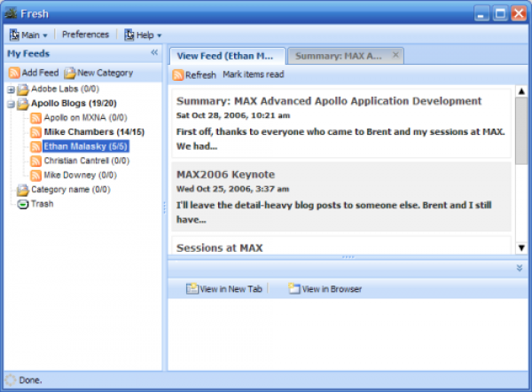The image size is (532, 392).
Task: Select Mike Downey (0/0) feed
Action: coord(81,175)
